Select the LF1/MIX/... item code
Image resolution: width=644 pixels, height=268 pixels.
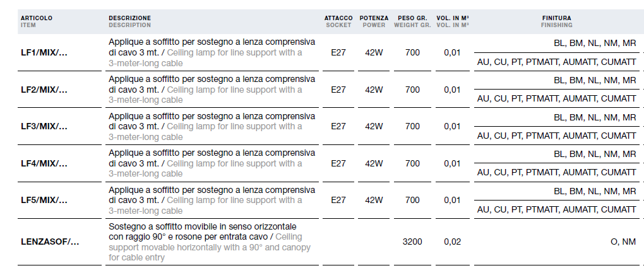pyautogui.click(x=44, y=53)
